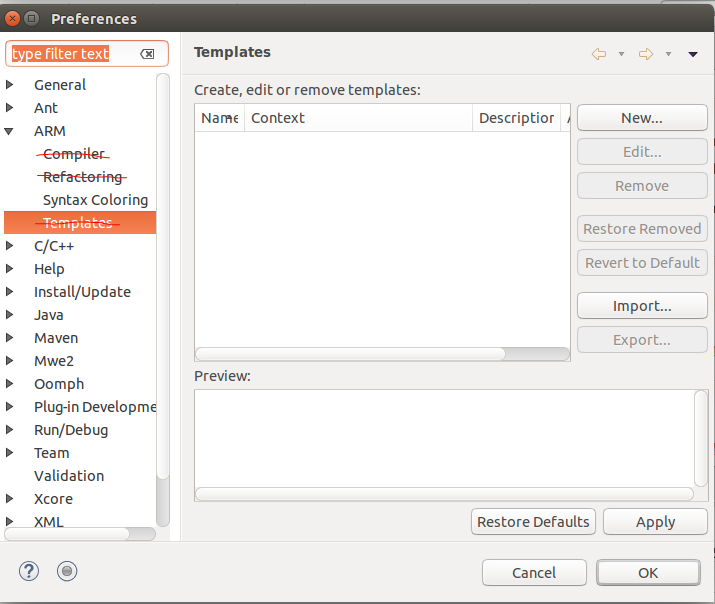Click the Import... button

click(x=642, y=306)
